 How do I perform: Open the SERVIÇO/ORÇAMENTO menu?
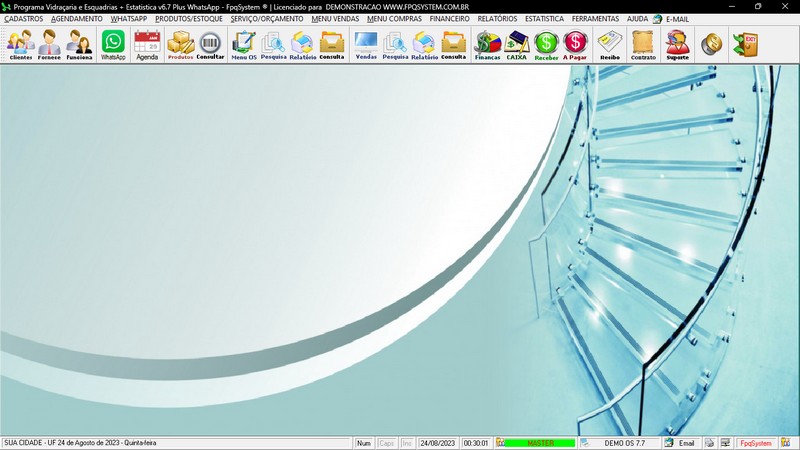[267, 19]
